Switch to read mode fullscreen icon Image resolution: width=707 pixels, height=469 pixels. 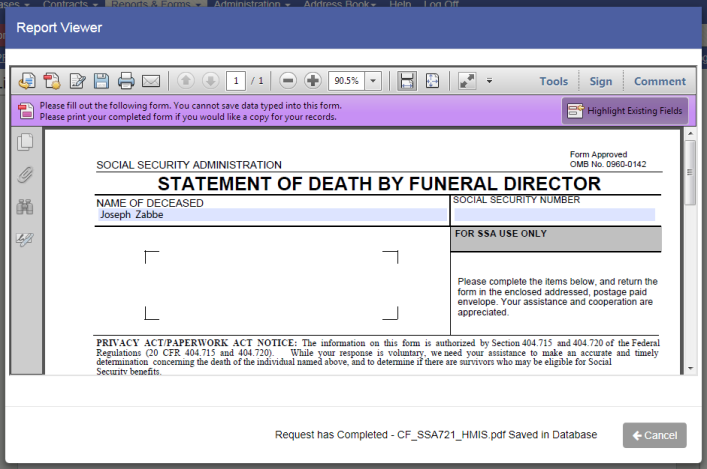[x=467, y=81]
